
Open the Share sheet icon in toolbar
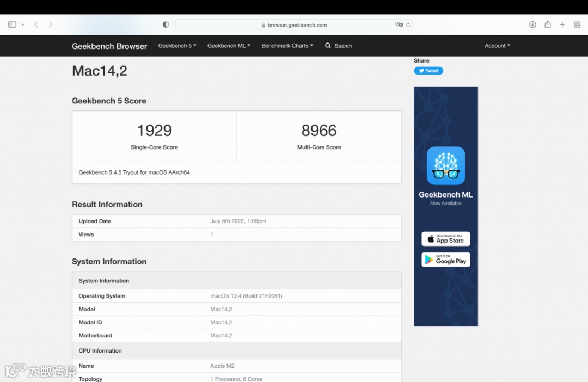pyautogui.click(x=548, y=24)
